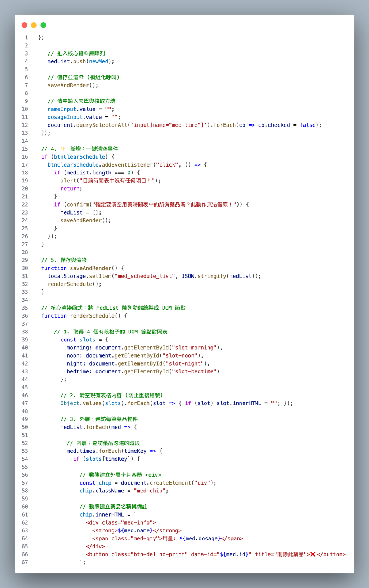Click the bedtime slot-bedtime line
Screen dimensions: 369x588
click(143, 372)
